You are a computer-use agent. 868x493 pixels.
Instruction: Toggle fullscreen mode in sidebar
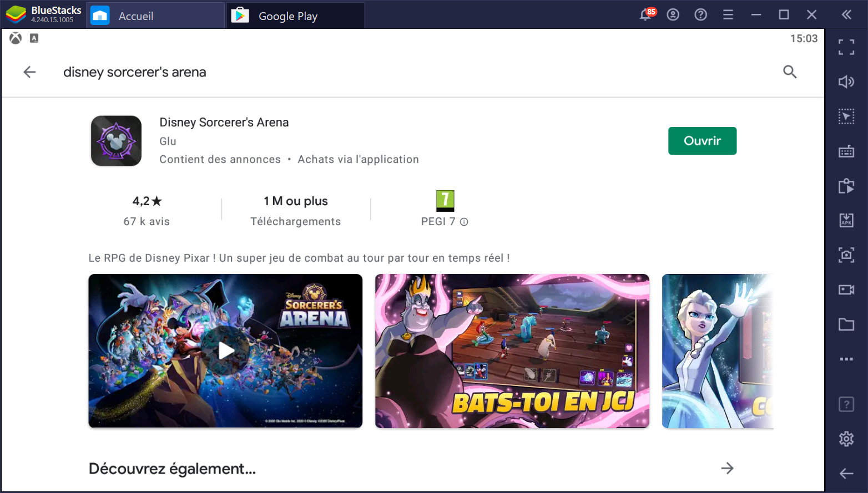tap(846, 47)
